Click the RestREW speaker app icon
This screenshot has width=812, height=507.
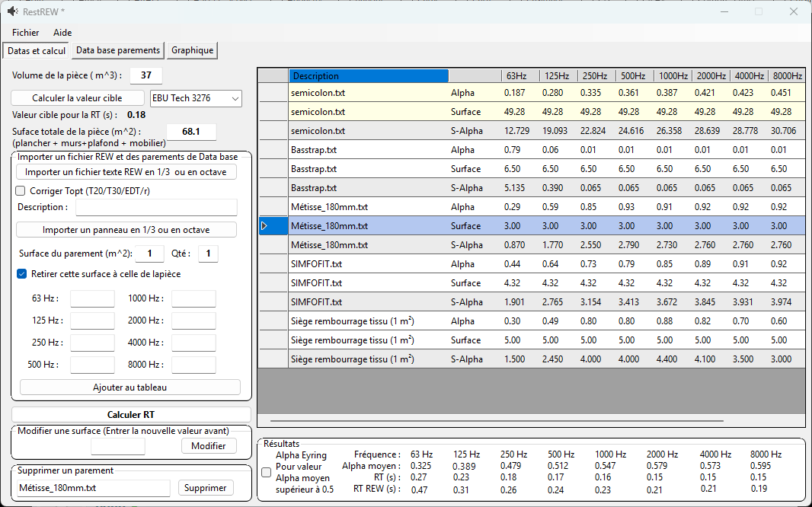coord(12,11)
